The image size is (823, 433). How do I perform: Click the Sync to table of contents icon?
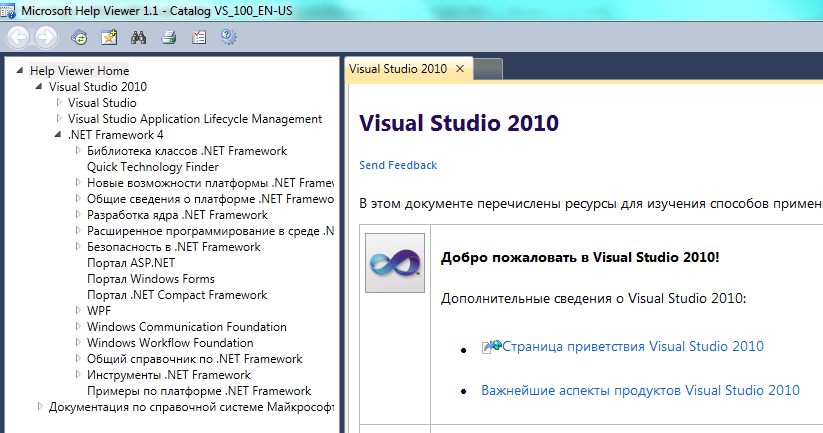[80, 38]
